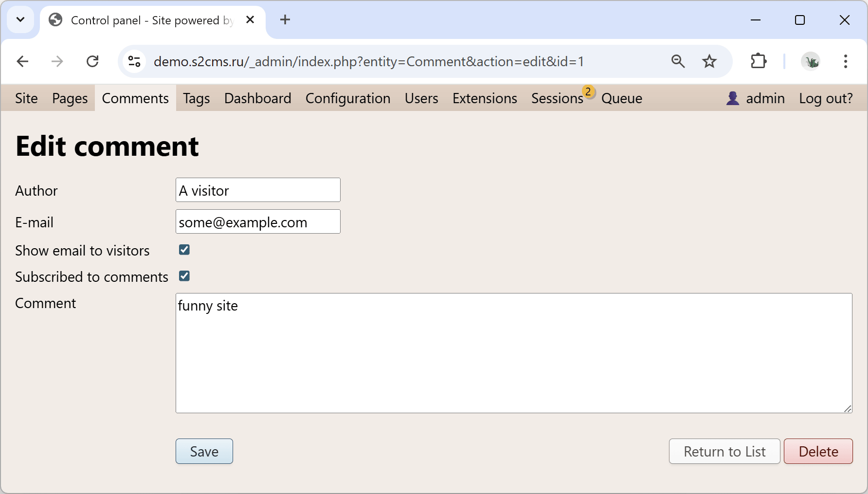Bookmark this page with the star
Image resolution: width=868 pixels, height=494 pixels.
point(709,61)
